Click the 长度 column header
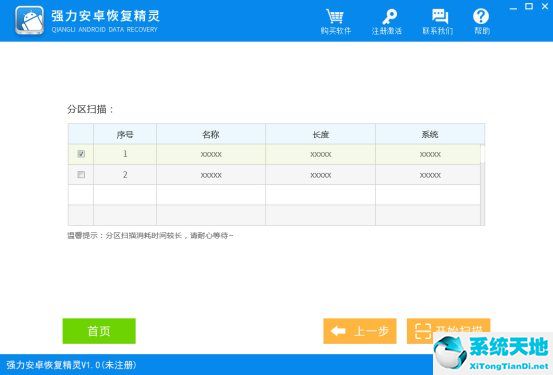The height and width of the screenshot is (375, 553). click(x=320, y=134)
